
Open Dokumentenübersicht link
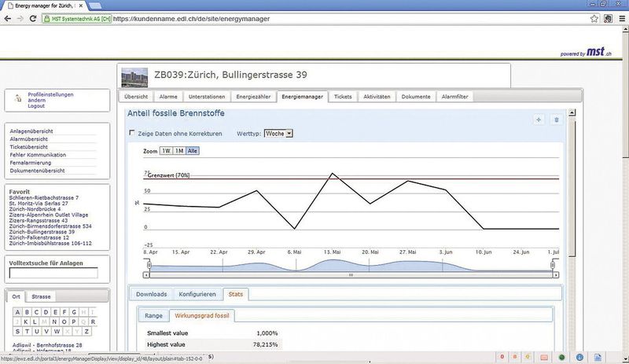[37, 171]
